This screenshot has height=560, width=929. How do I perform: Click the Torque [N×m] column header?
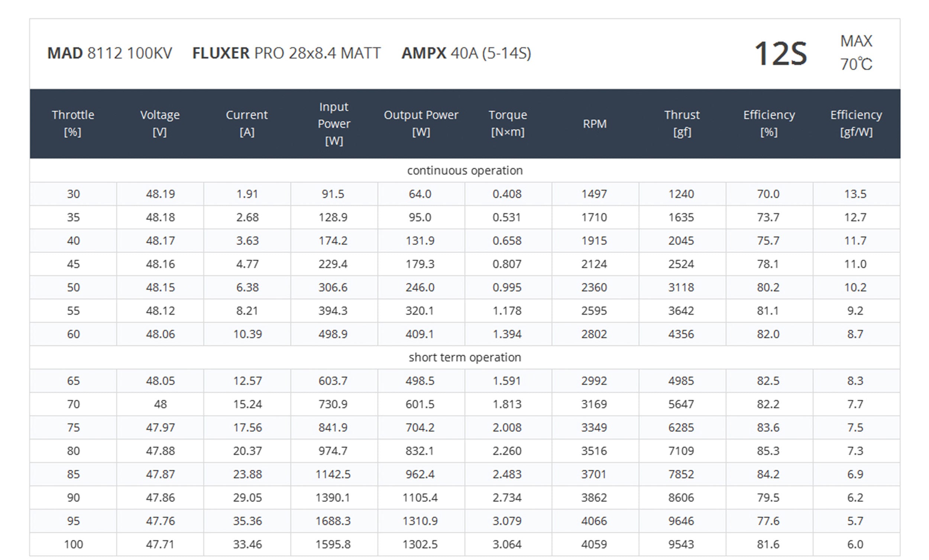click(x=508, y=123)
